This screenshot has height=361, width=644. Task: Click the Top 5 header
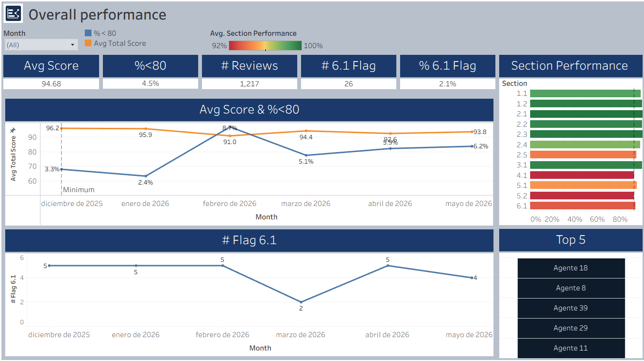pos(571,240)
